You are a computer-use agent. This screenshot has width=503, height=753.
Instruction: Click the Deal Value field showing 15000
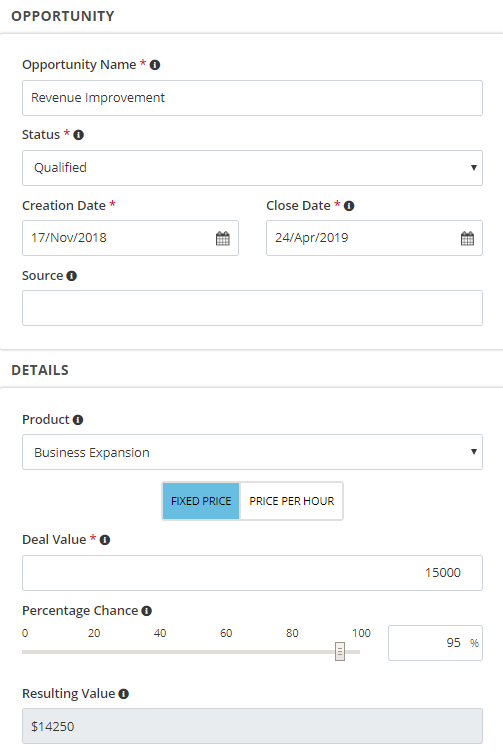[252, 573]
